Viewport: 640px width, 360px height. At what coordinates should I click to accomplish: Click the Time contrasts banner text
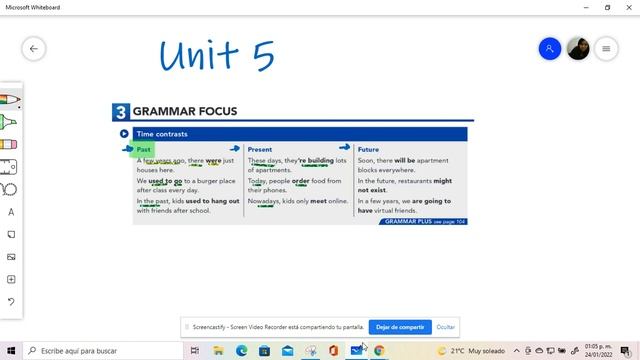click(x=162, y=134)
